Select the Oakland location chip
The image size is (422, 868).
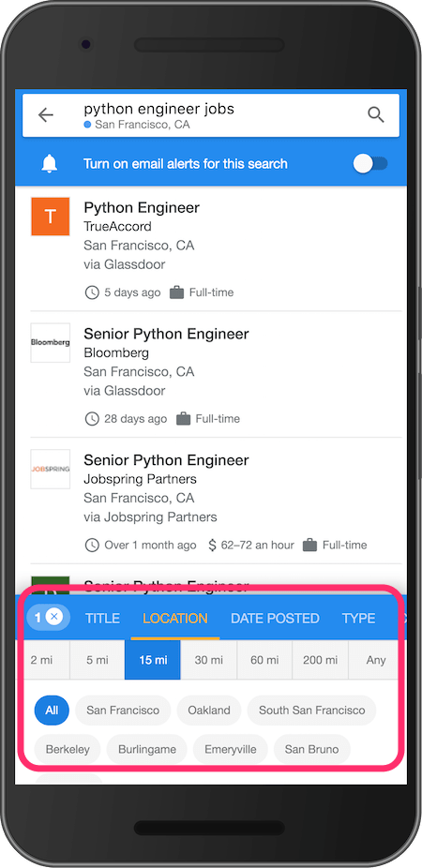(x=209, y=711)
